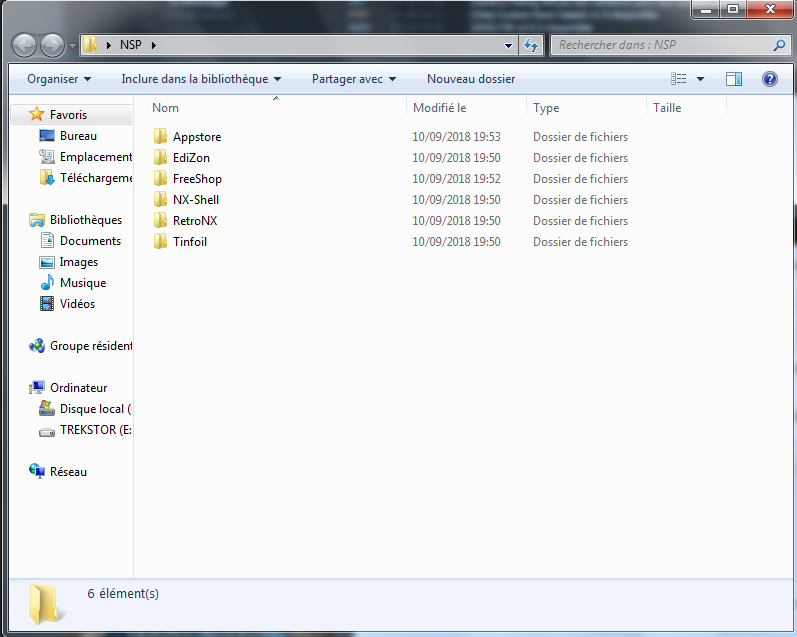Select the NX-Shell folder icon

click(x=160, y=199)
